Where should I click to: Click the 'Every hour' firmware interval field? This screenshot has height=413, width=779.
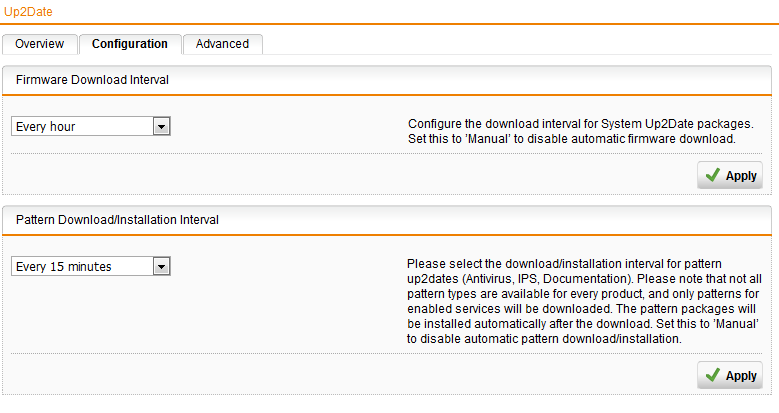click(x=91, y=126)
